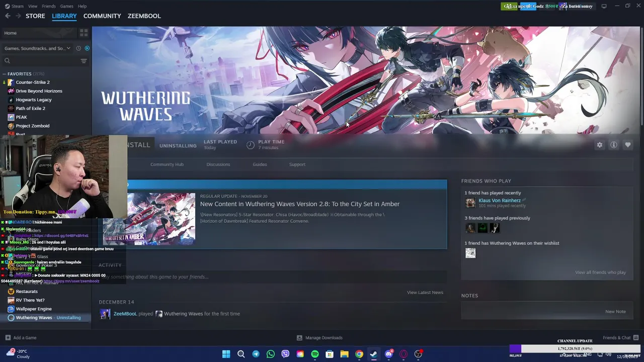Click View all friends who play
Image resolution: width=644 pixels, height=362 pixels.
(x=601, y=273)
